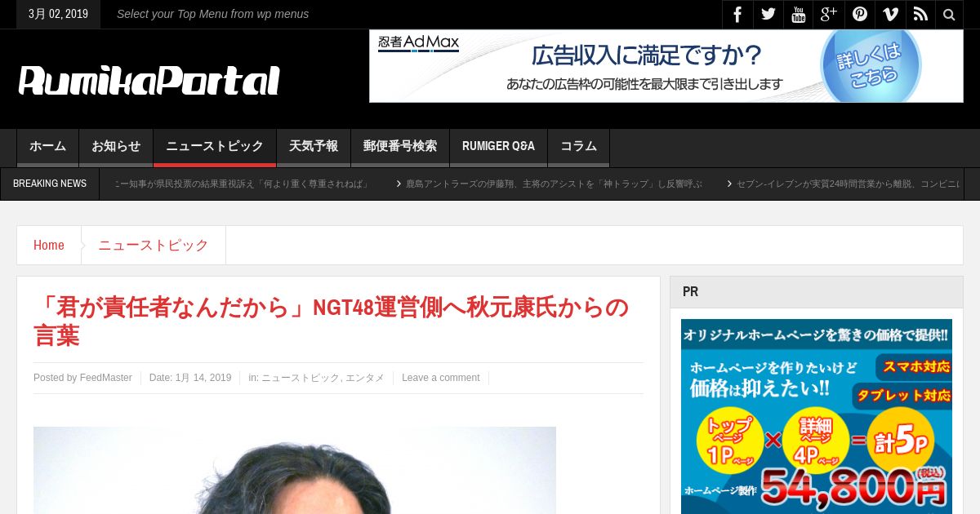
Task: Select the ホーム menu item
Action: pyautogui.click(x=47, y=147)
